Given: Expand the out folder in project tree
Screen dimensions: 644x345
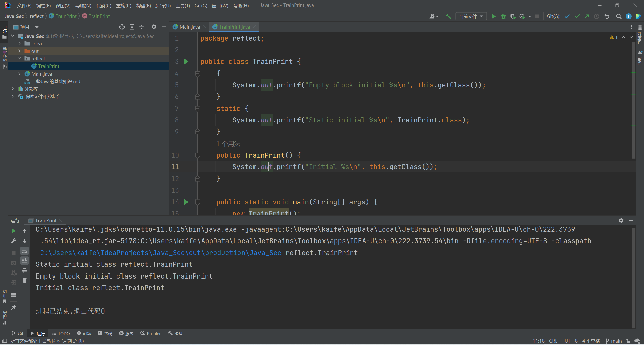Looking at the screenshot, I should pyautogui.click(x=19, y=51).
